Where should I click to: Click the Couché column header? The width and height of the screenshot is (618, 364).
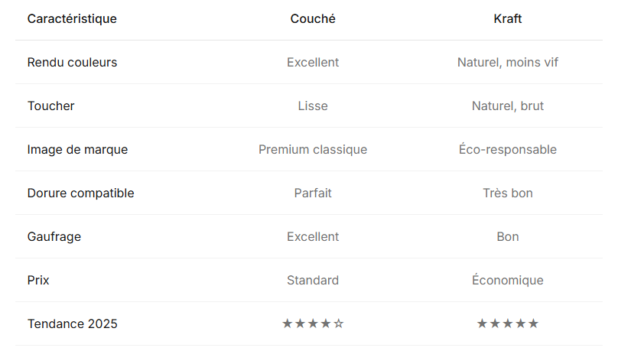pyautogui.click(x=313, y=18)
